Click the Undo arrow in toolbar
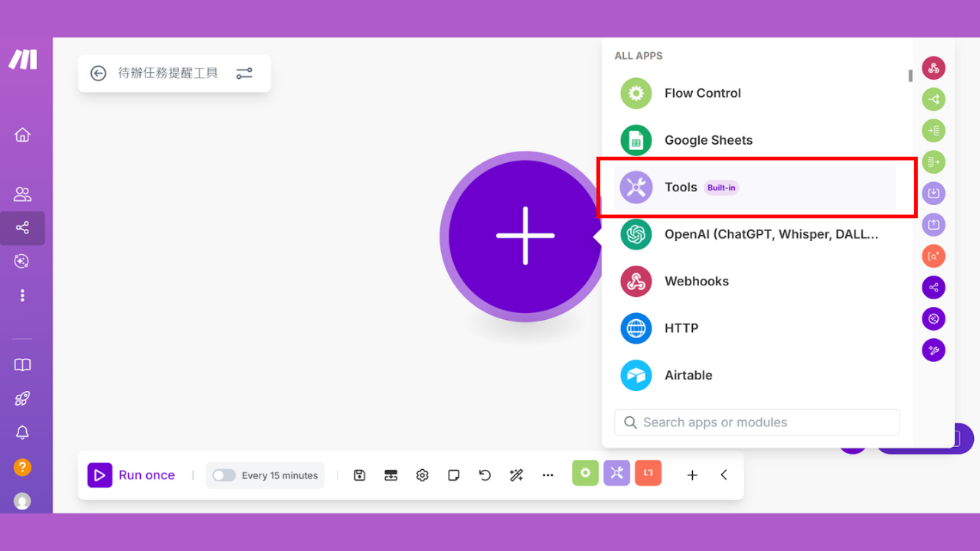980x551 pixels. [x=485, y=475]
